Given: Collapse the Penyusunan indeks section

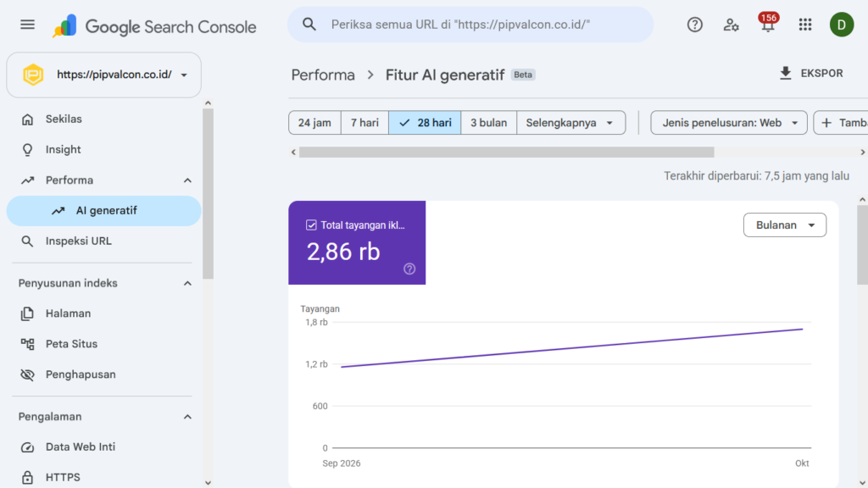Looking at the screenshot, I should coord(187,283).
